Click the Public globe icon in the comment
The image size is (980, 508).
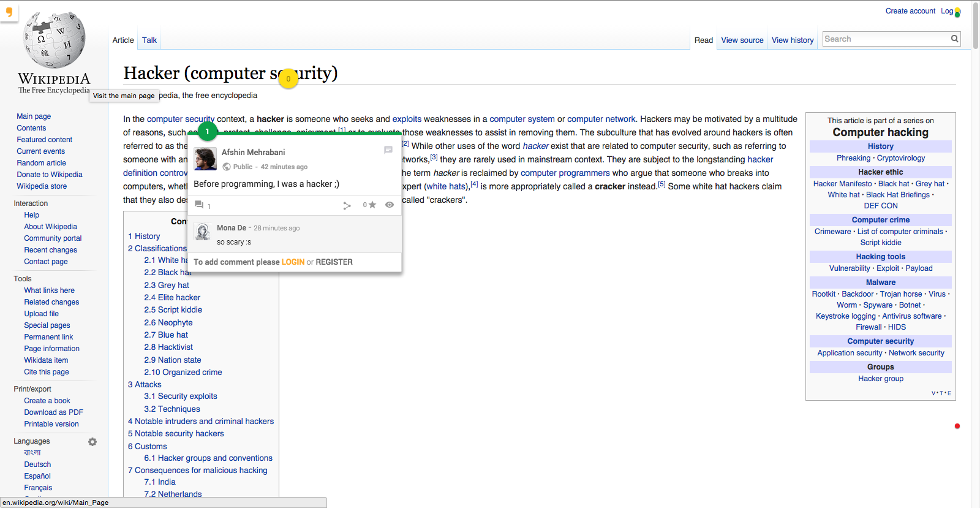click(x=227, y=167)
